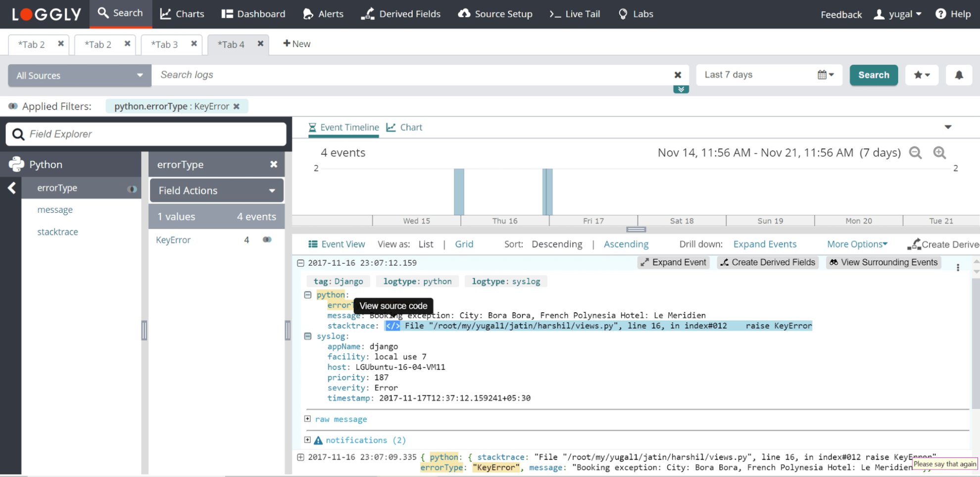The width and height of the screenshot is (980, 477).
Task: Click the view source code icon in stacktrace
Action: point(392,326)
